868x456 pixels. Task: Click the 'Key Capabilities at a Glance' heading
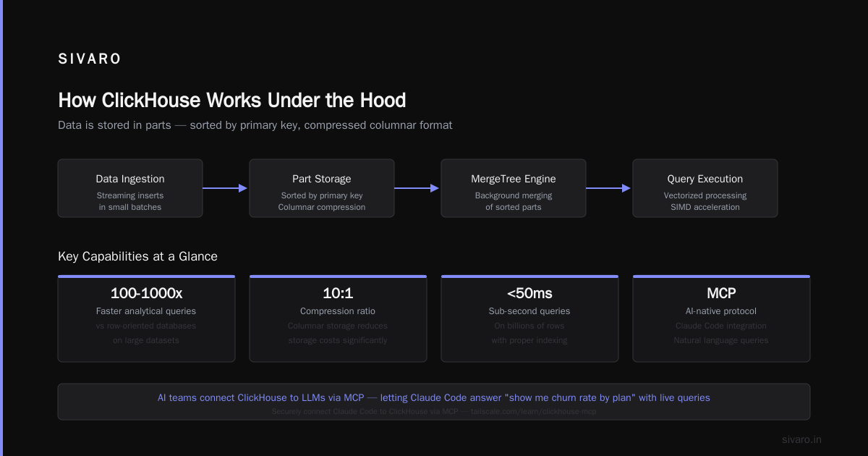tap(137, 256)
